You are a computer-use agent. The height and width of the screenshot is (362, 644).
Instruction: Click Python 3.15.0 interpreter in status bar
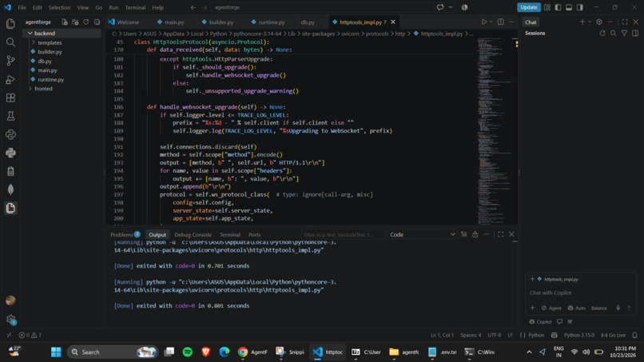coord(578,335)
